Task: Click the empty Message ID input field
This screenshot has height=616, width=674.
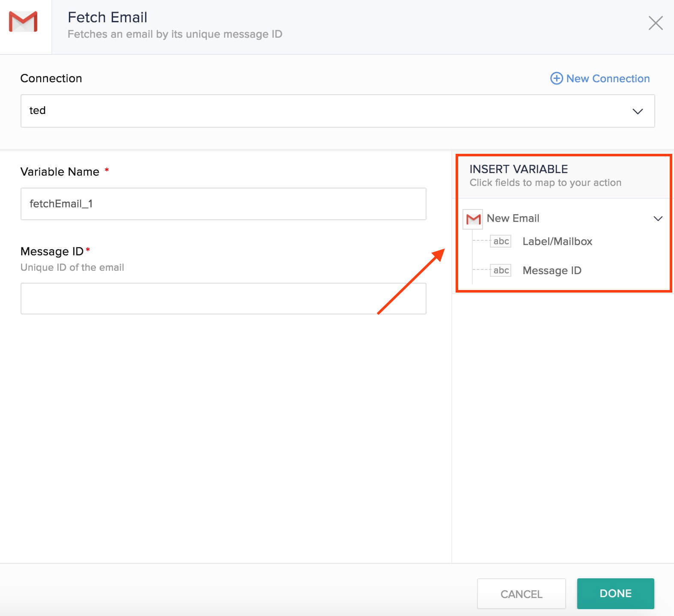Action: [x=223, y=299]
